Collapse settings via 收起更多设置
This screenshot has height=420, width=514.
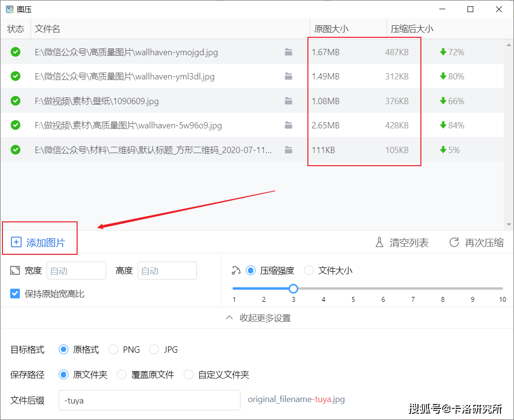pyautogui.click(x=258, y=318)
